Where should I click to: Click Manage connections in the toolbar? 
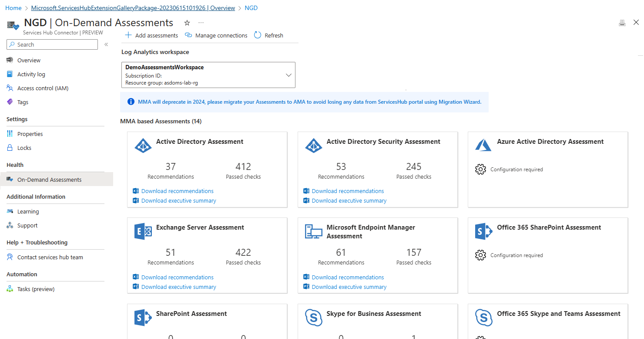click(x=216, y=35)
